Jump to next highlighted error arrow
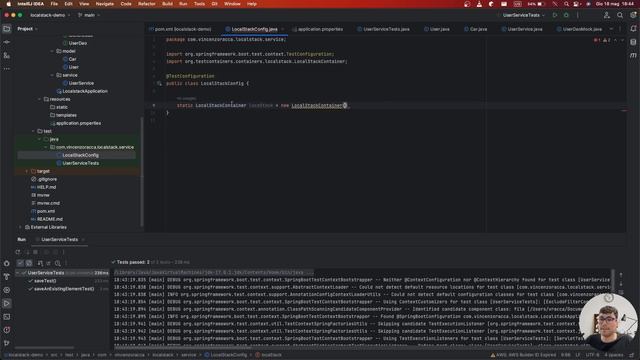This screenshot has height=360, width=640. [622, 40]
